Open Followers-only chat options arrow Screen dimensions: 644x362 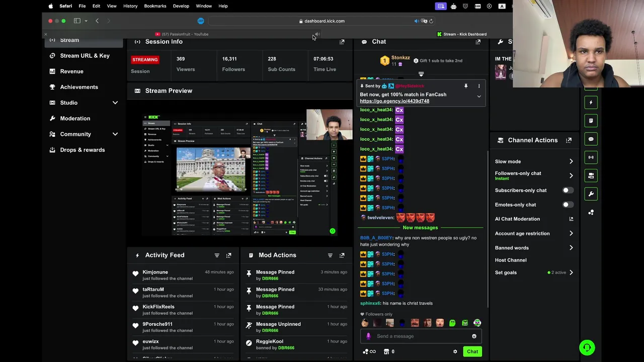pos(571,176)
